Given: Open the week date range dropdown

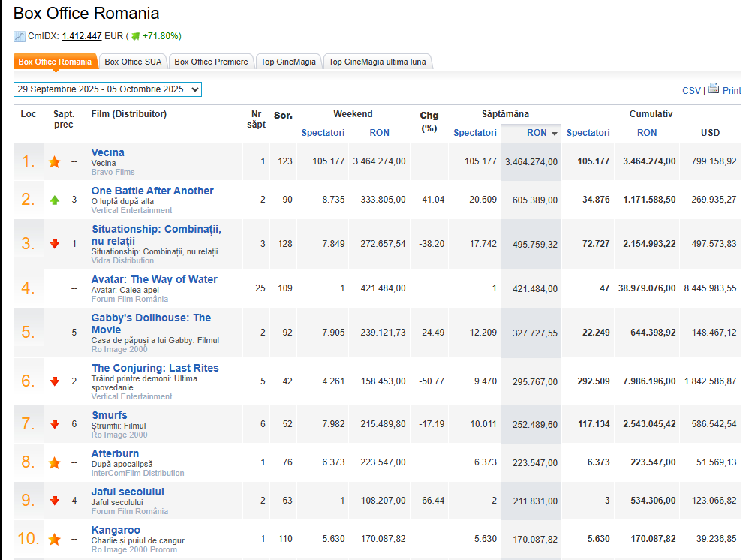Looking at the screenshot, I should click(107, 89).
